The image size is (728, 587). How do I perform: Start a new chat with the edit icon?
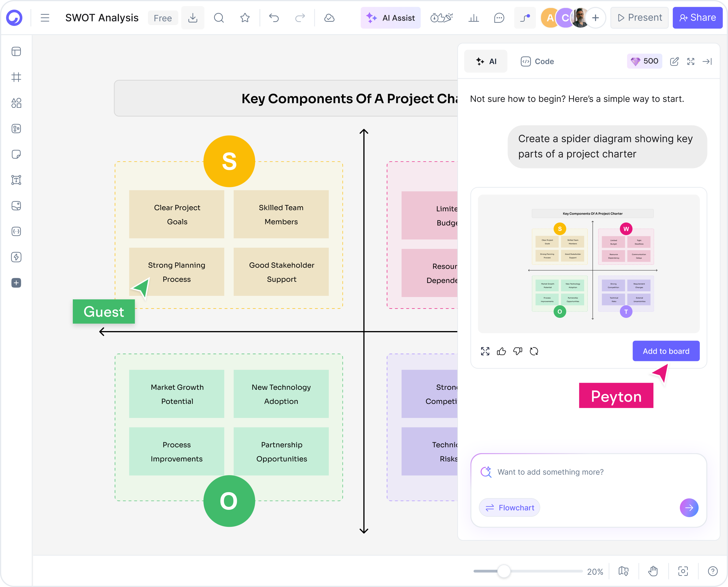[674, 61]
